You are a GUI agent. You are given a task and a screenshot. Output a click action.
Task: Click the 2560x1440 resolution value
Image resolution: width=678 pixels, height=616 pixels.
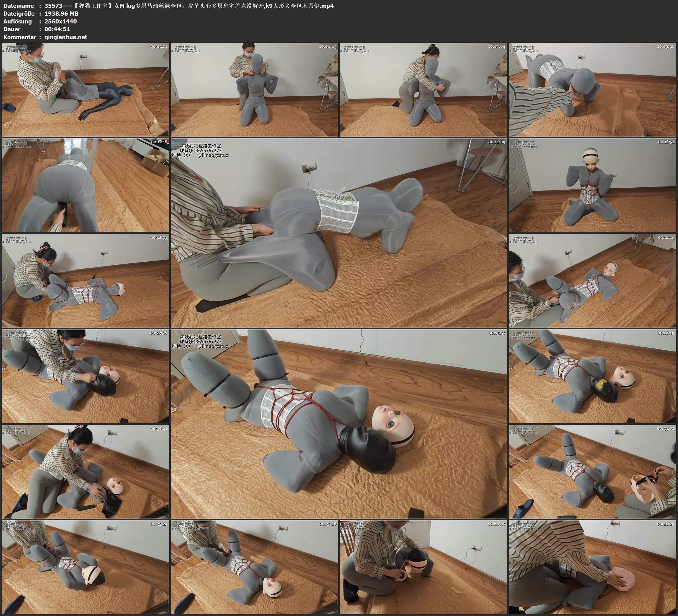(x=61, y=22)
